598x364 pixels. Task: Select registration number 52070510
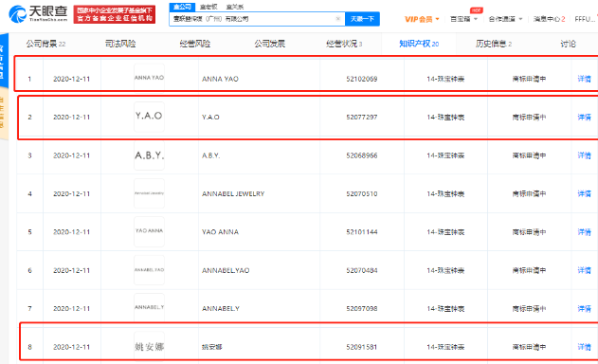point(361,193)
